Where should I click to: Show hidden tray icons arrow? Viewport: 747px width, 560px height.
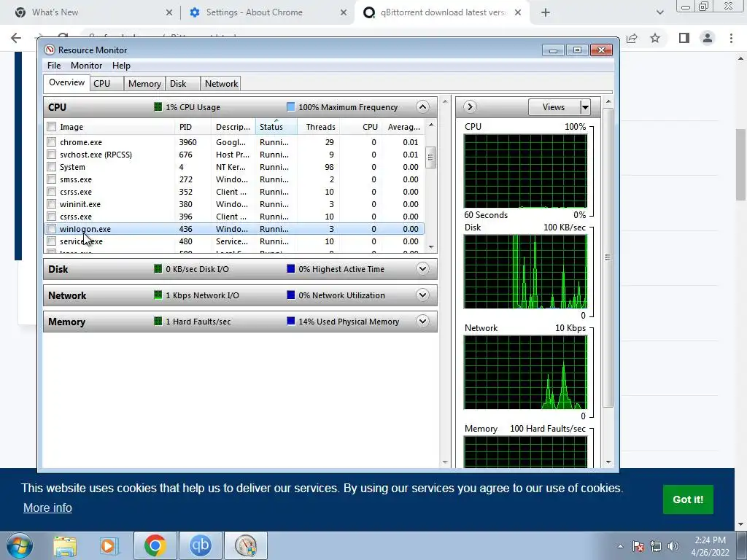pos(620,546)
